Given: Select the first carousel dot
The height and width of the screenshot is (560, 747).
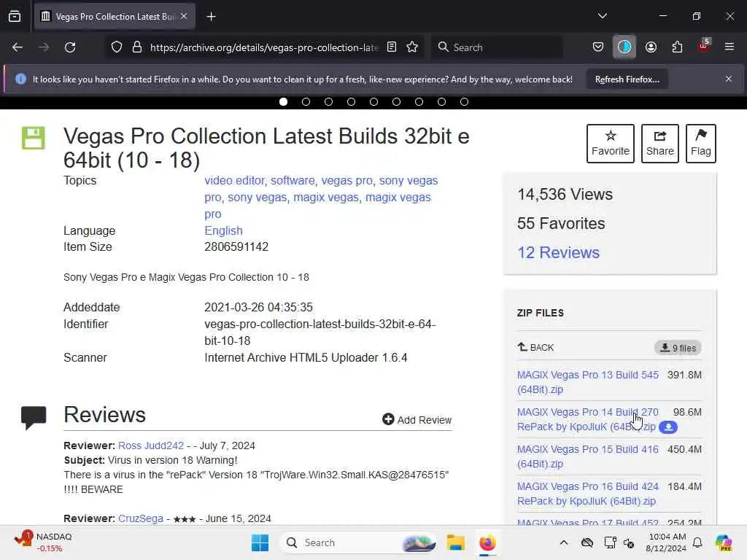Looking at the screenshot, I should [x=284, y=102].
